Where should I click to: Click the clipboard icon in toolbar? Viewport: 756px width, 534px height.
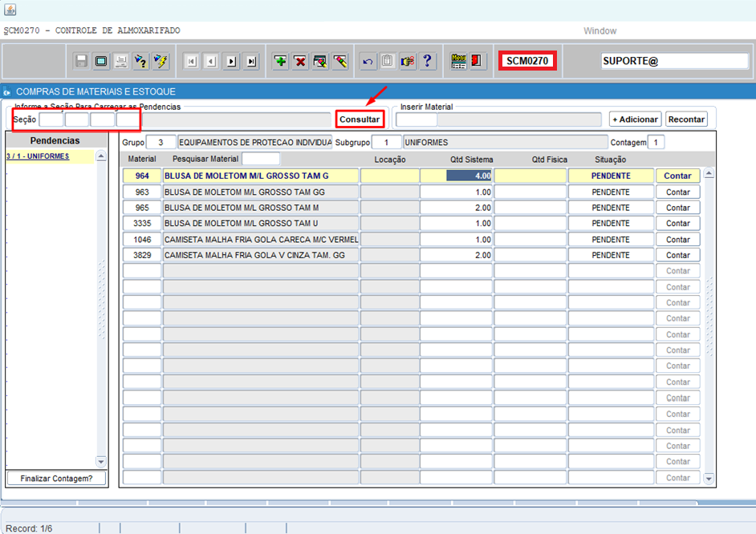click(x=388, y=61)
